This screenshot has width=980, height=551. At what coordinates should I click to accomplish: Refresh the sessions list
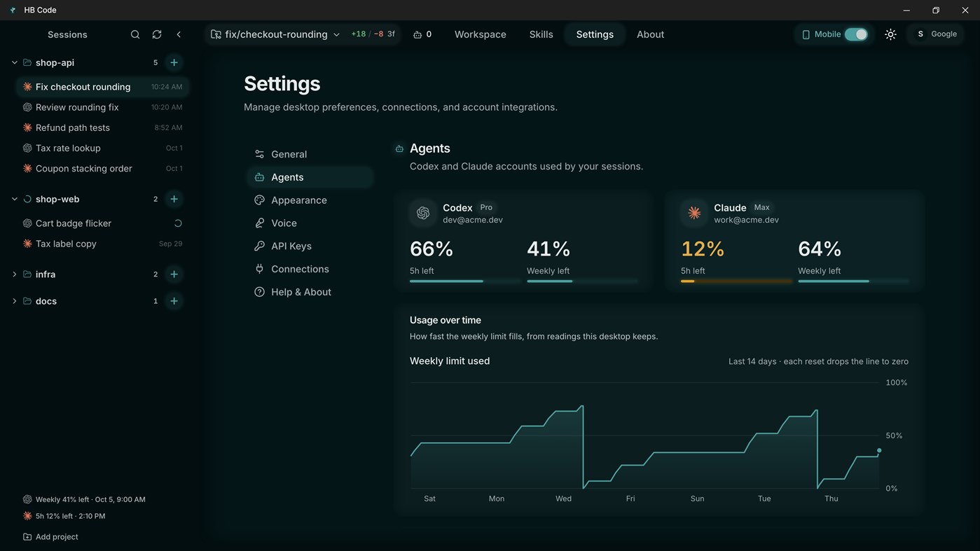(157, 34)
